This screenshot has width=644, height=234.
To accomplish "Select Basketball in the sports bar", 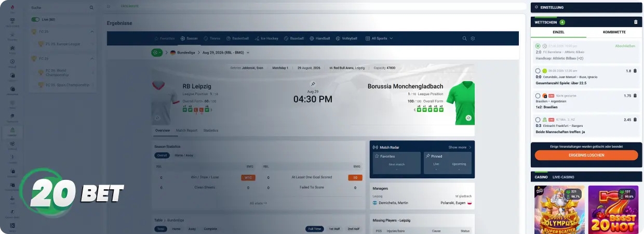I will (x=237, y=38).
